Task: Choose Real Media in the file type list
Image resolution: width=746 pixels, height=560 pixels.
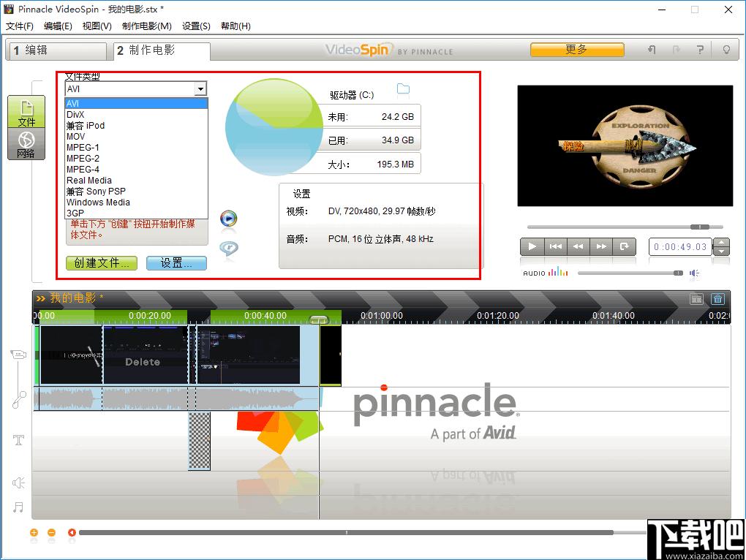Action: (x=137, y=180)
